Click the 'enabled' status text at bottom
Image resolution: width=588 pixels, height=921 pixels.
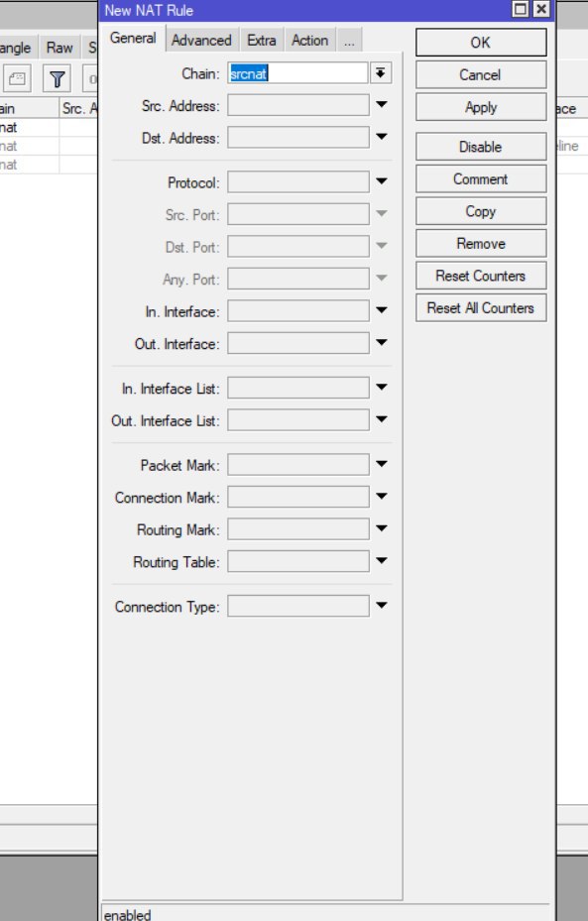[128, 914]
